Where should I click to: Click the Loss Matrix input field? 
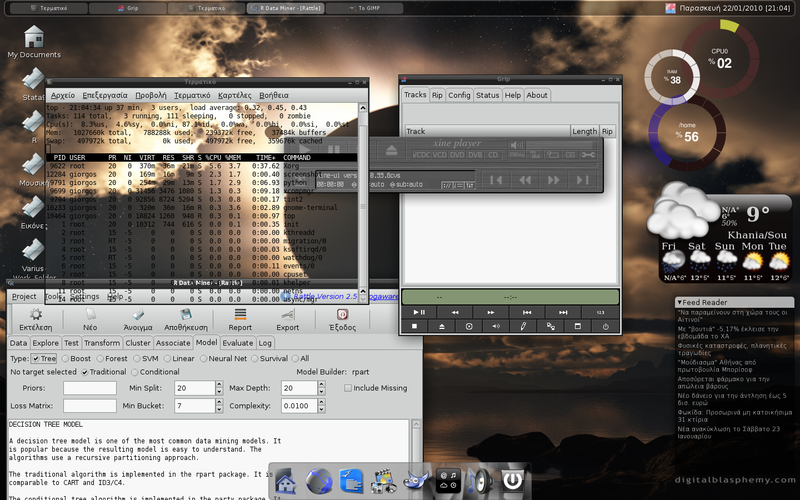90,406
